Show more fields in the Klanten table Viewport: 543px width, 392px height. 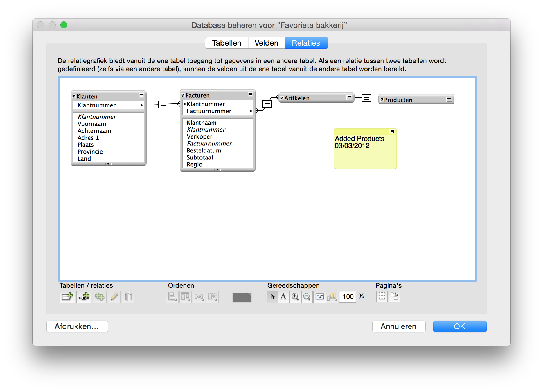[x=108, y=164]
